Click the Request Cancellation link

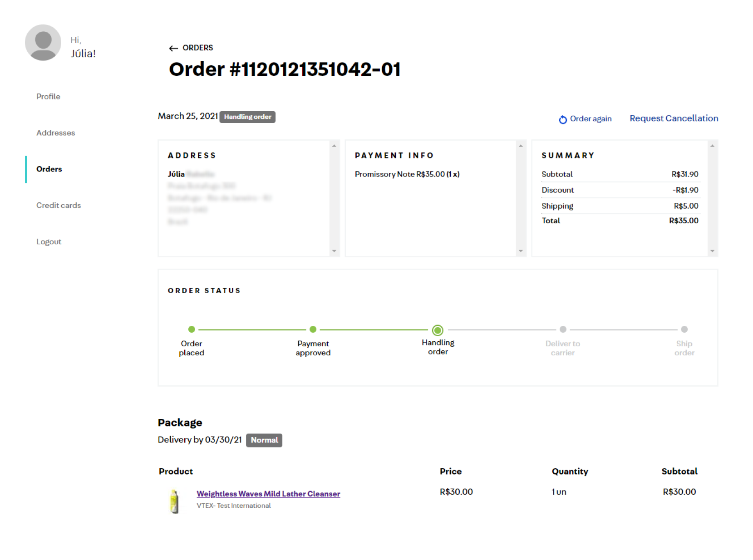[x=674, y=118]
